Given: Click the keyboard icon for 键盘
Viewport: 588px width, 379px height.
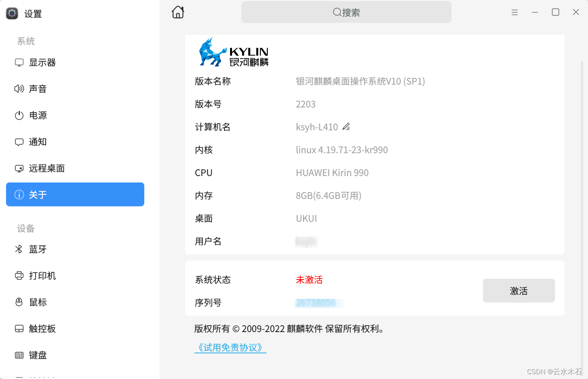Looking at the screenshot, I should [19, 355].
